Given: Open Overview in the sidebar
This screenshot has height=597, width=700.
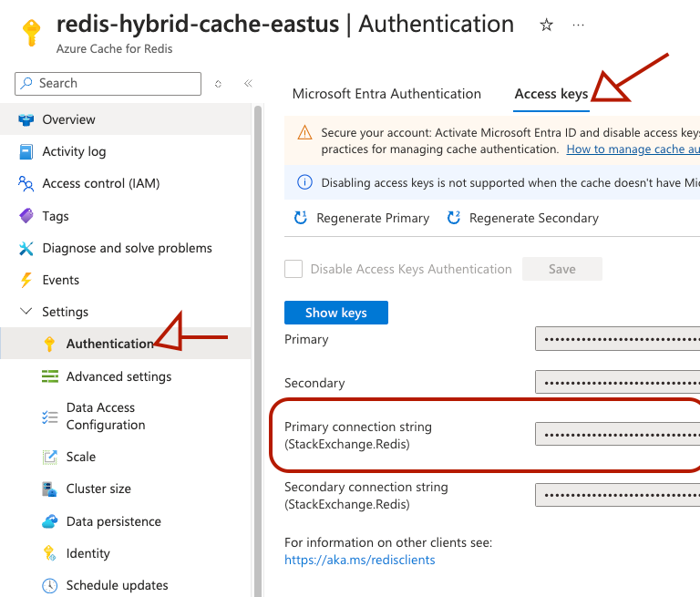Looking at the screenshot, I should pyautogui.click(x=126, y=119).
